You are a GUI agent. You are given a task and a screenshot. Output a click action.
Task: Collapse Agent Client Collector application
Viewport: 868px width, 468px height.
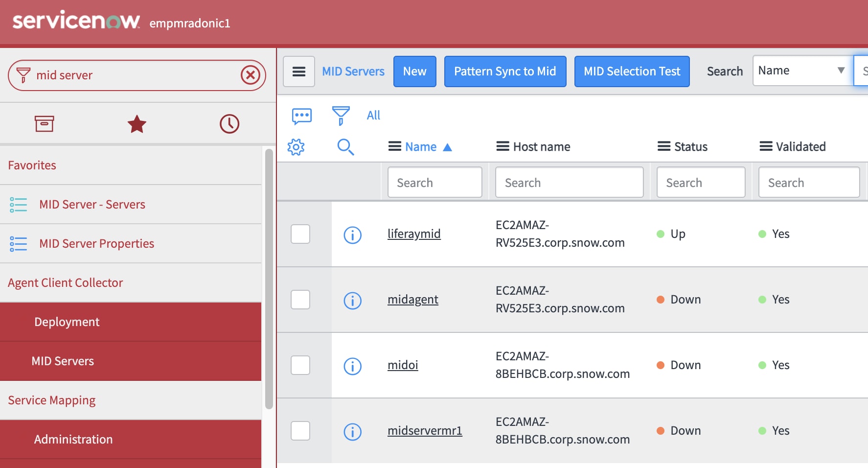(x=66, y=283)
